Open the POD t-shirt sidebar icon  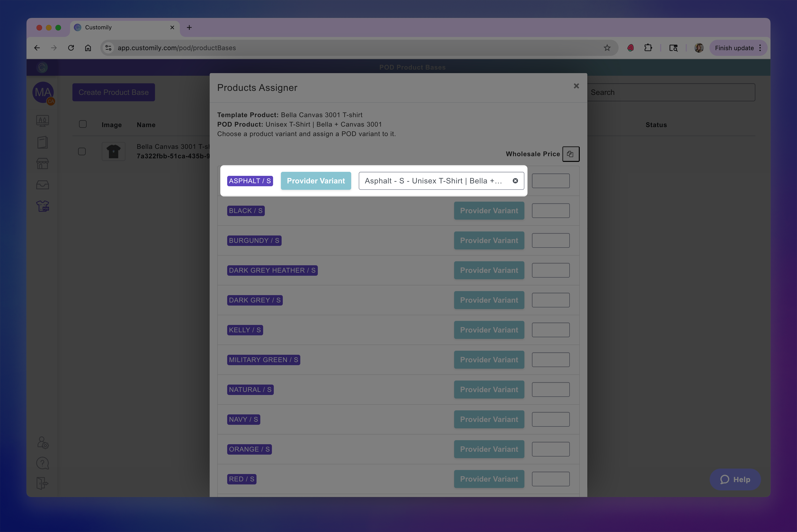pyautogui.click(x=43, y=206)
